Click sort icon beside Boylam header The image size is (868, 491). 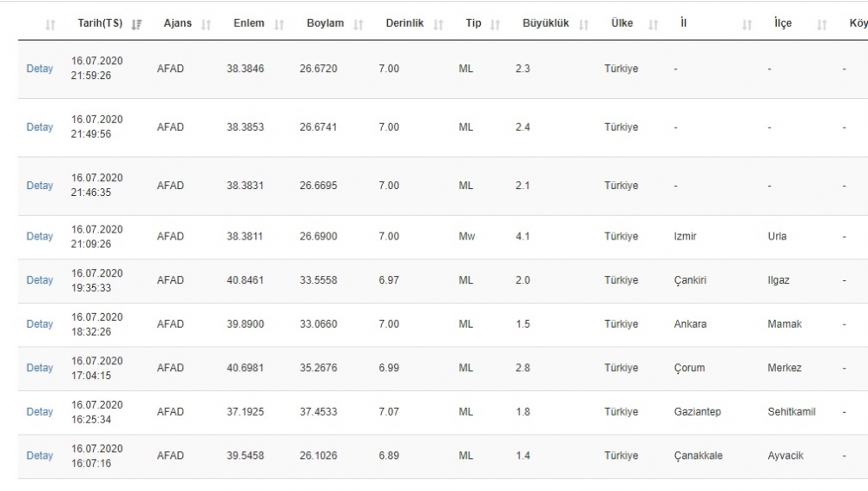point(358,25)
